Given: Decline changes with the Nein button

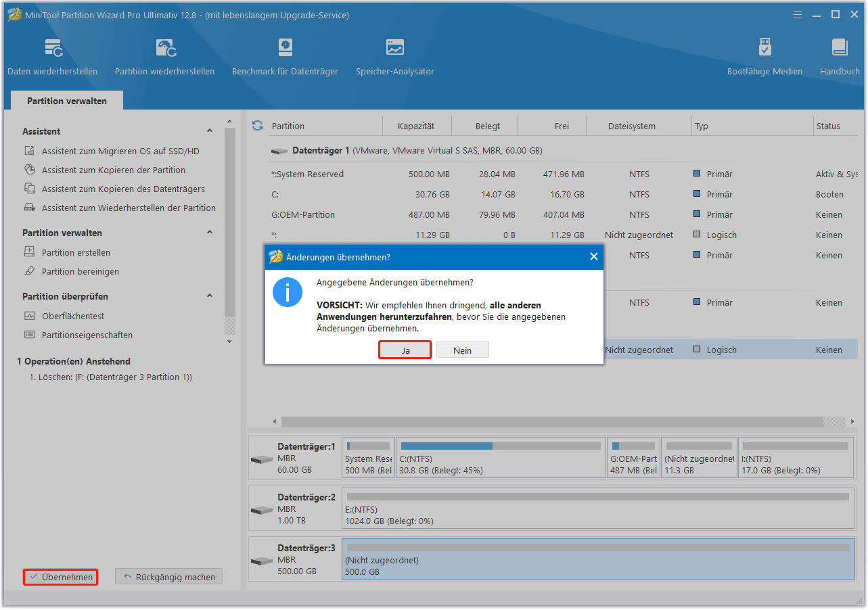Looking at the screenshot, I should [x=462, y=350].
